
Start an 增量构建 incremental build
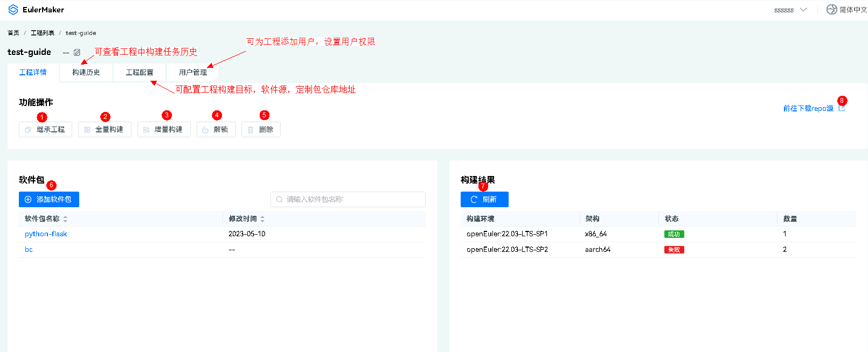tap(164, 130)
